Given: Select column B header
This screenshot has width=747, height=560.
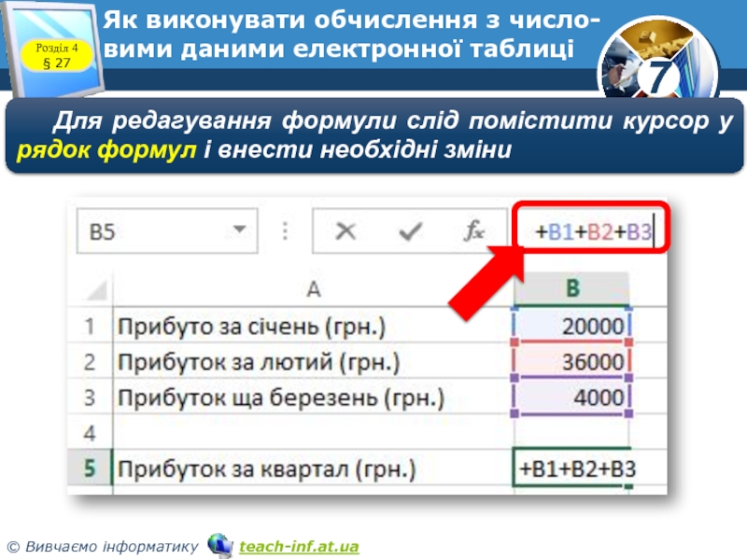Looking at the screenshot, I should point(573,288).
